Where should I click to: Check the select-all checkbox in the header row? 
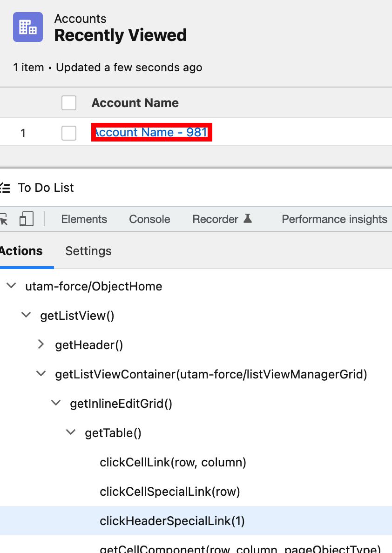pos(68,103)
